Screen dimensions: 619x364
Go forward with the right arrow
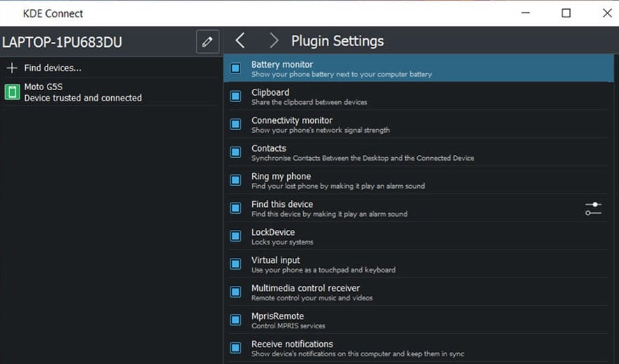[x=274, y=41]
